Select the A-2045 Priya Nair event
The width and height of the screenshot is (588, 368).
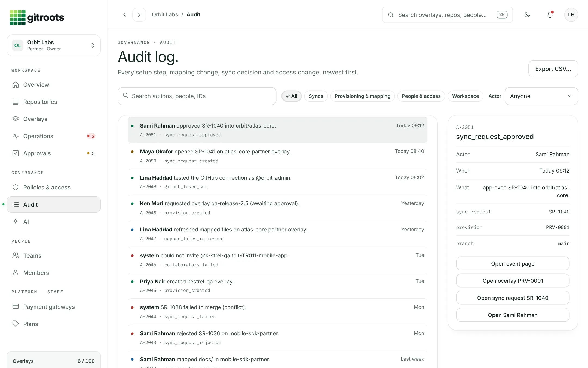click(277, 286)
